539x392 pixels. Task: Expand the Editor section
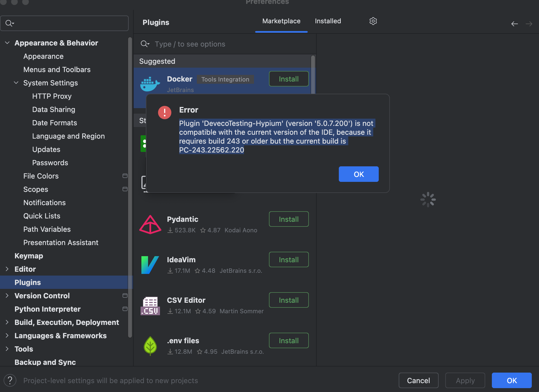(x=7, y=269)
